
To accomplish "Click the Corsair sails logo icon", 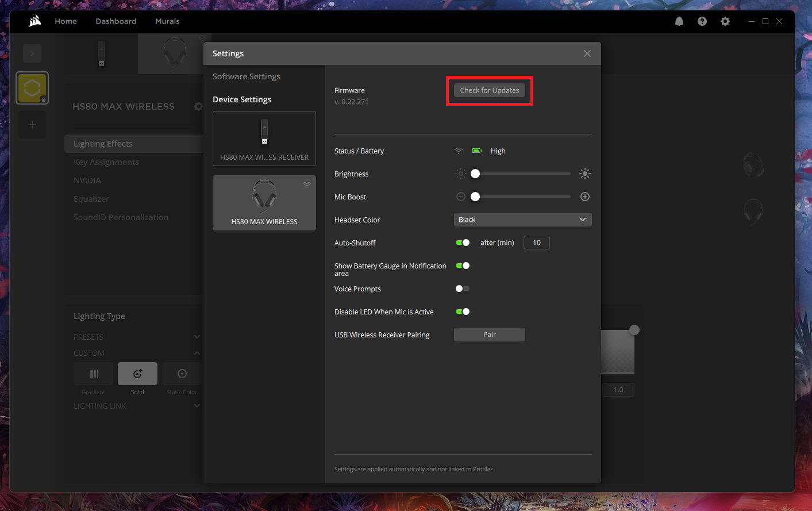I will pyautogui.click(x=35, y=21).
